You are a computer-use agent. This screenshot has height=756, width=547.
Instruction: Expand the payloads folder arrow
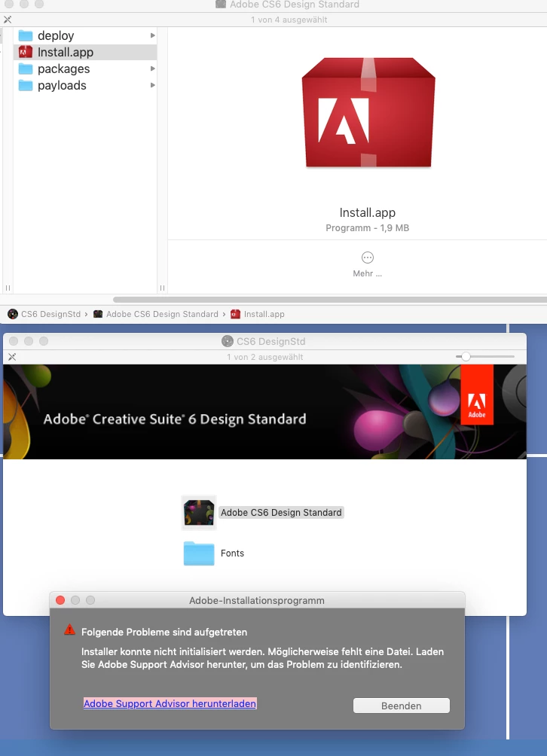pyautogui.click(x=152, y=85)
